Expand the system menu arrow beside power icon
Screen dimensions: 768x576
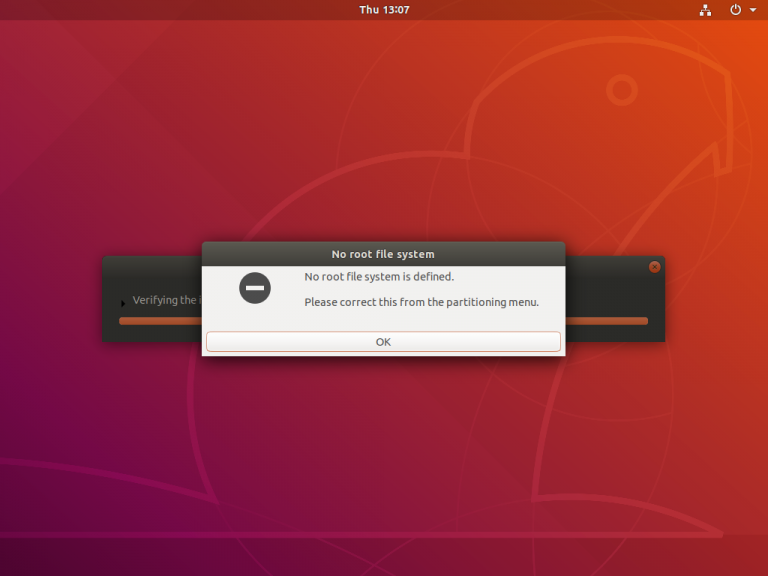click(753, 10)
